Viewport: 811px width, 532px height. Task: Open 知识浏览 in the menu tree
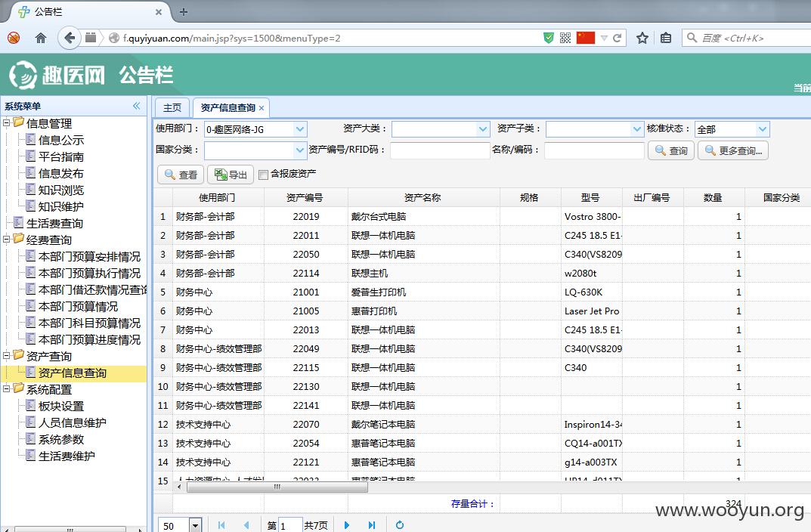point(61,190)
